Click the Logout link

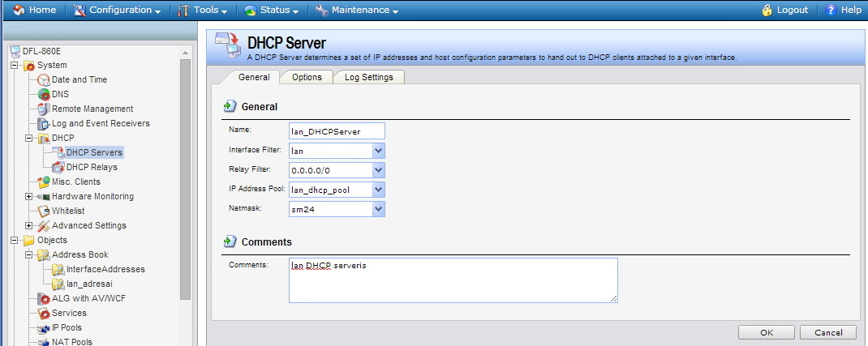(784, 10)
